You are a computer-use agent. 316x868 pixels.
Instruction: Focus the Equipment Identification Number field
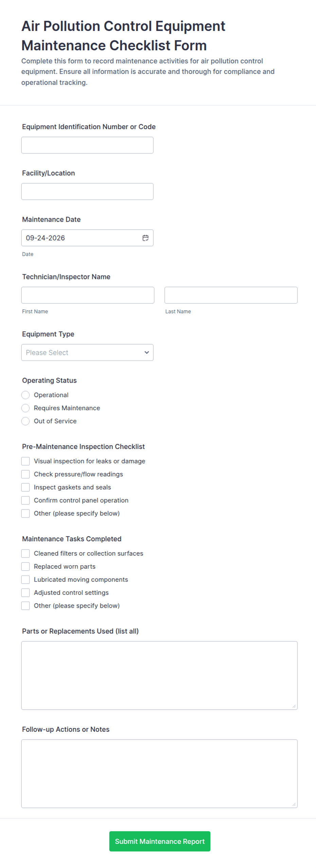coord(87,145)
